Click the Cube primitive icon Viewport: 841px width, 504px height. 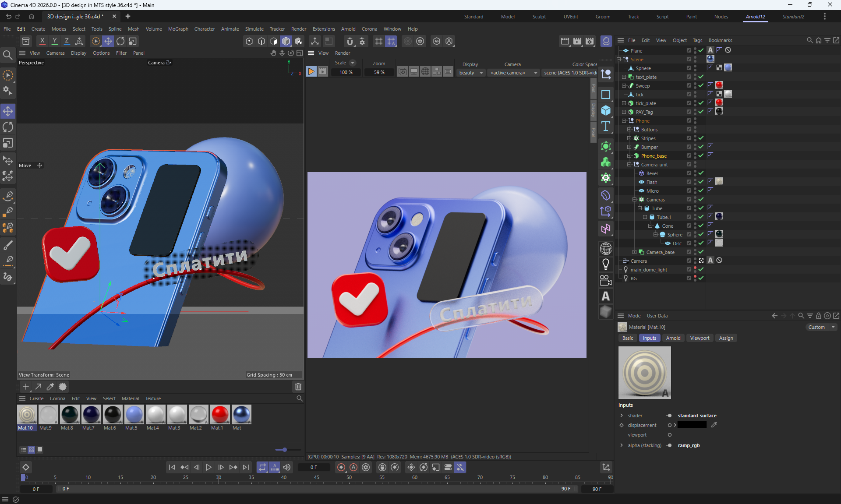(x=606, y=110)
